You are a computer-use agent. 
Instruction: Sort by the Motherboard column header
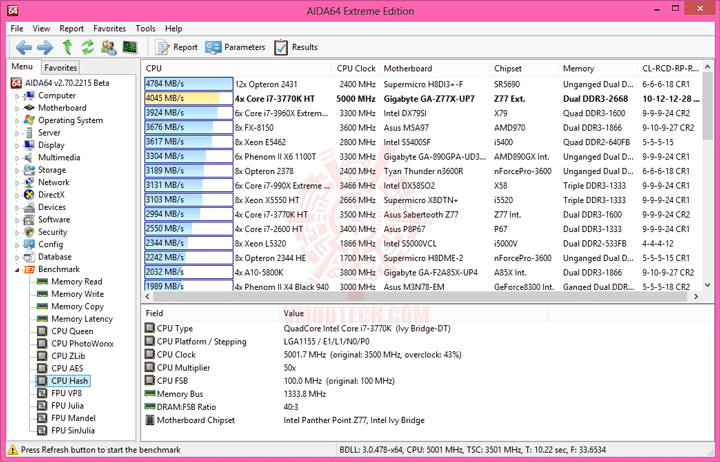click(x=435, y=68)
